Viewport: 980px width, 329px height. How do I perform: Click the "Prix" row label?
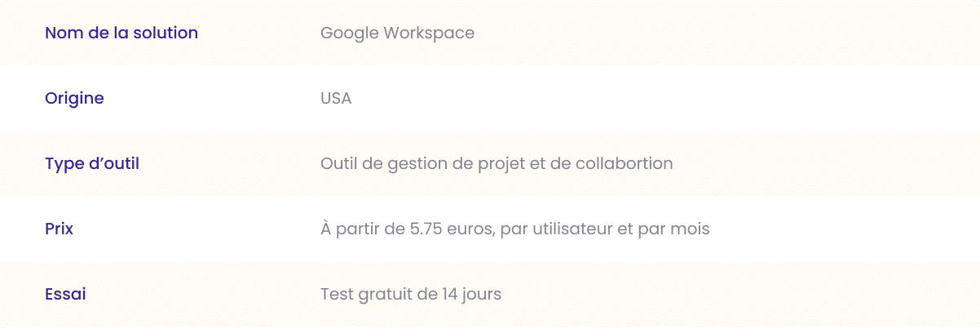point(59,229)
